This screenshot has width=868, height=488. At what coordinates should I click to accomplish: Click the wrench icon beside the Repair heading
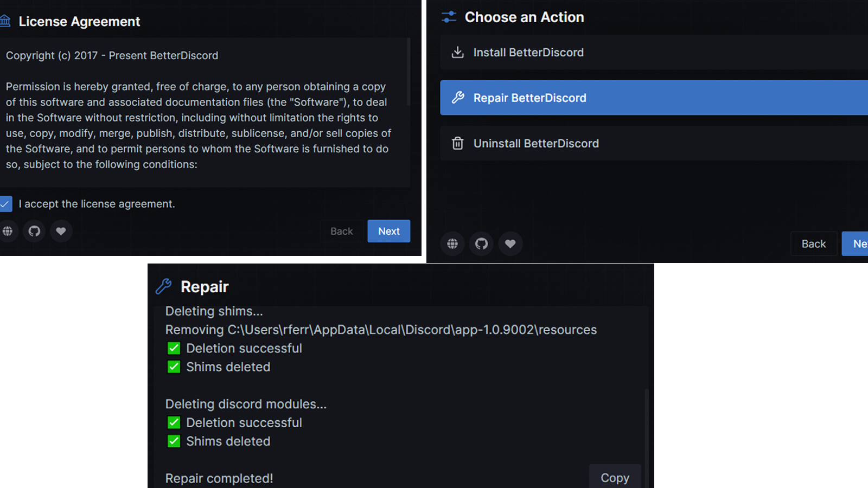[164, 286]
